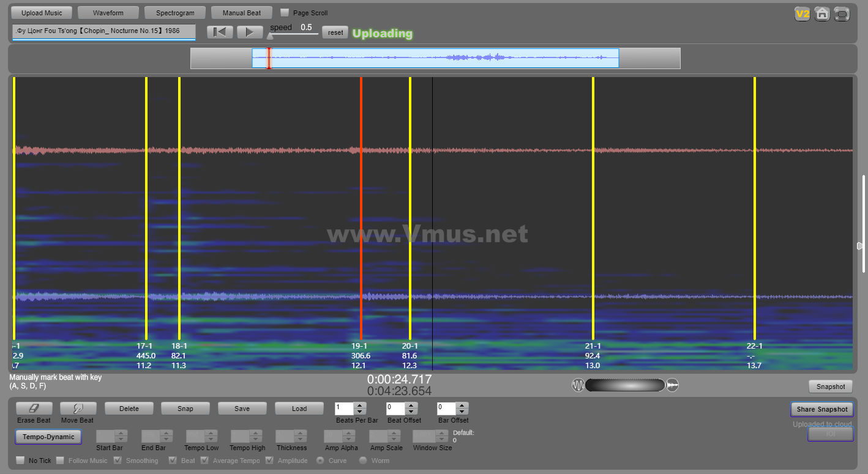Viewport: 868px width, 474px height.
Task: Switch to Spectrogram view
Action: (175, 13)
